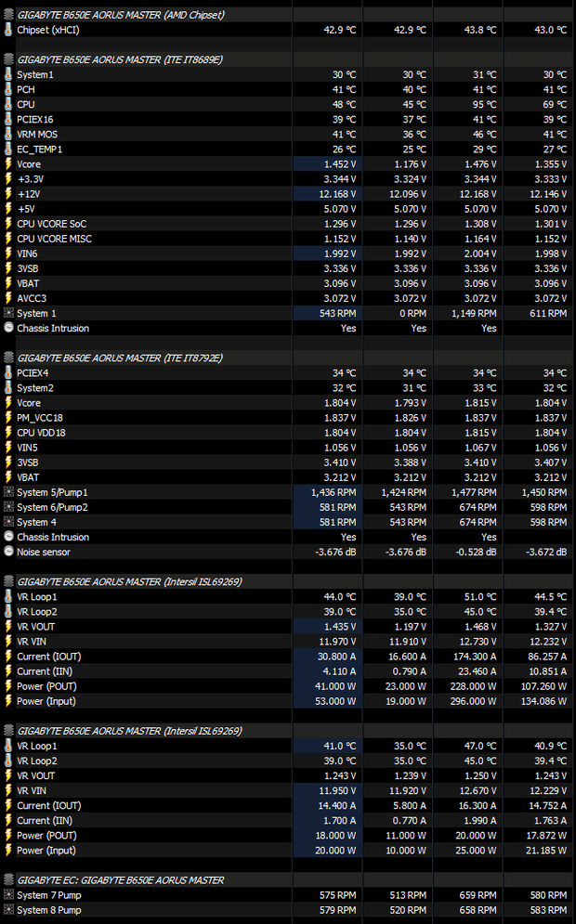The image size is (576, 924).
Task: Click the chip icon beside the ITE IT8689E header
Action: (8, 59)
